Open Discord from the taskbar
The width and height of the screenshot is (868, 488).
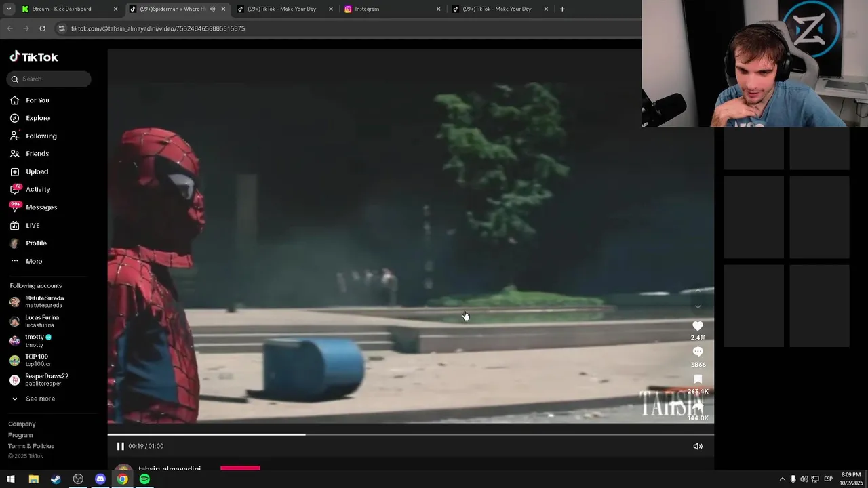tap(100, 479)
